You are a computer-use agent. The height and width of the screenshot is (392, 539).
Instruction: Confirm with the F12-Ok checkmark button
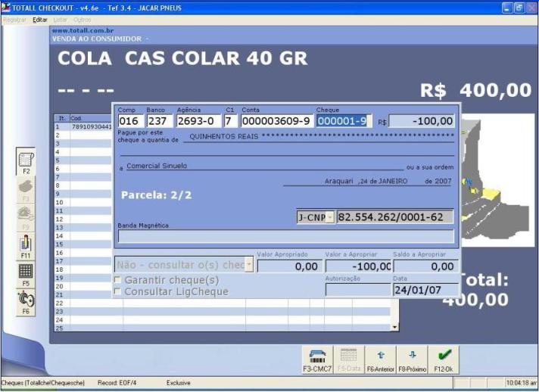tap(443, 358)
